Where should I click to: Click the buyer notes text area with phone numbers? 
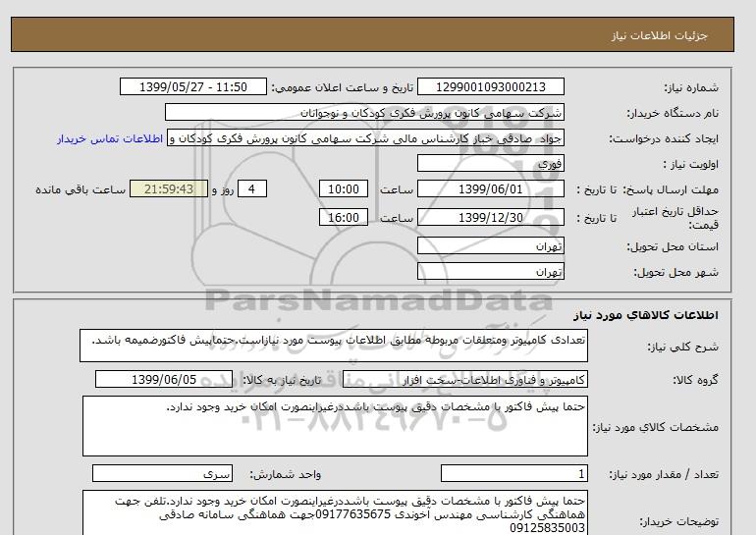click(335, 513)
